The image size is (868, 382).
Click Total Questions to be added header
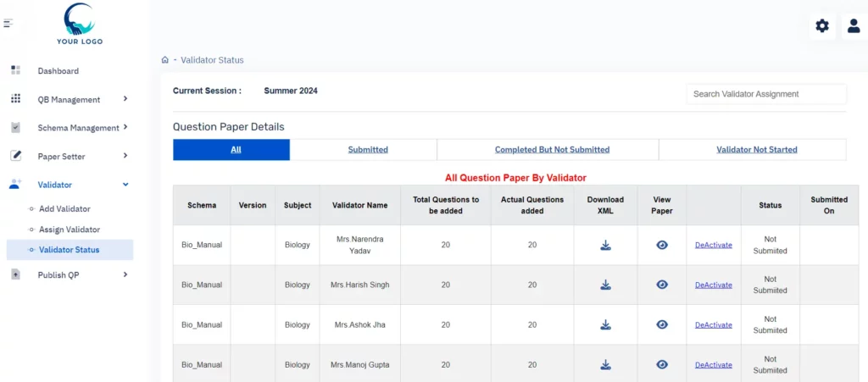(x=446, y=205)
